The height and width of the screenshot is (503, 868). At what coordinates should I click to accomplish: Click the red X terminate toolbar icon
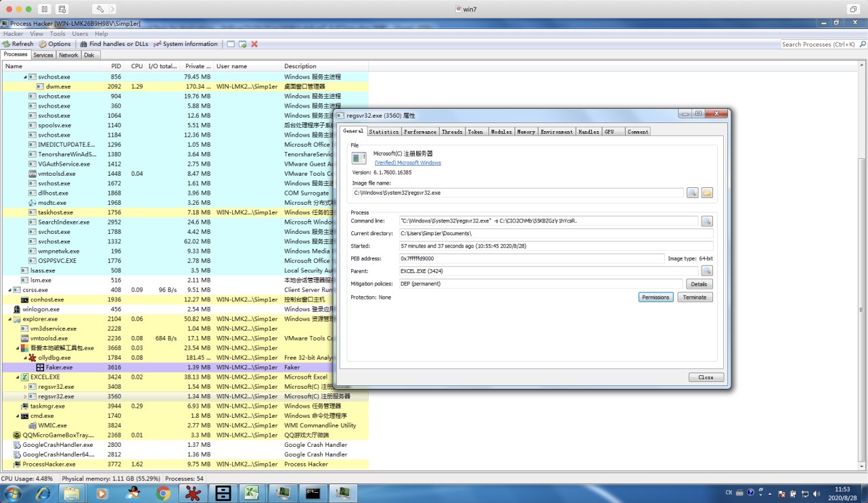coord(254,44)
